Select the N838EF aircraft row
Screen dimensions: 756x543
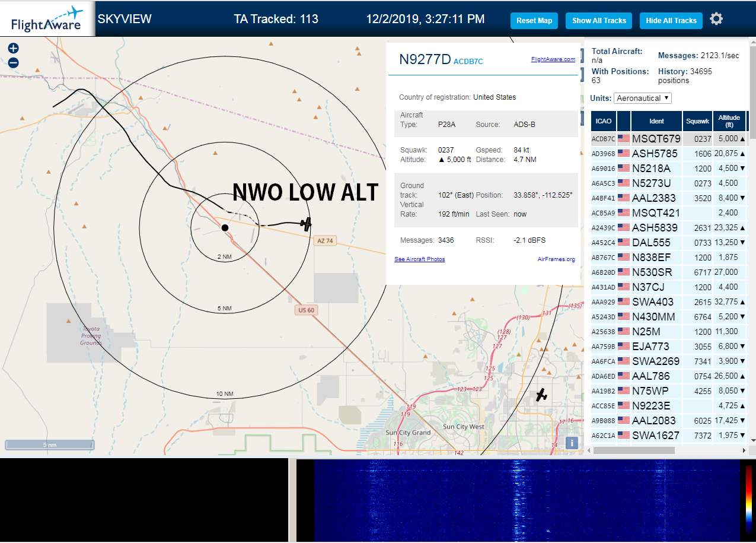669,258
